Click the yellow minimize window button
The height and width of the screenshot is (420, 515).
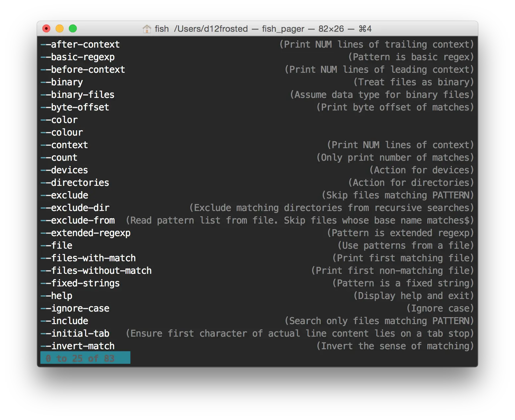point(60,29)
